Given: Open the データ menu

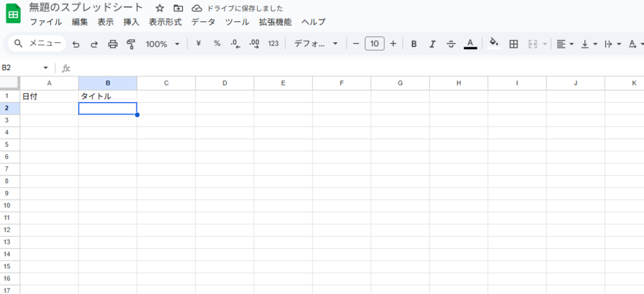Looking at the screenshot, I should pyautogui.click(x=203, y=22).
